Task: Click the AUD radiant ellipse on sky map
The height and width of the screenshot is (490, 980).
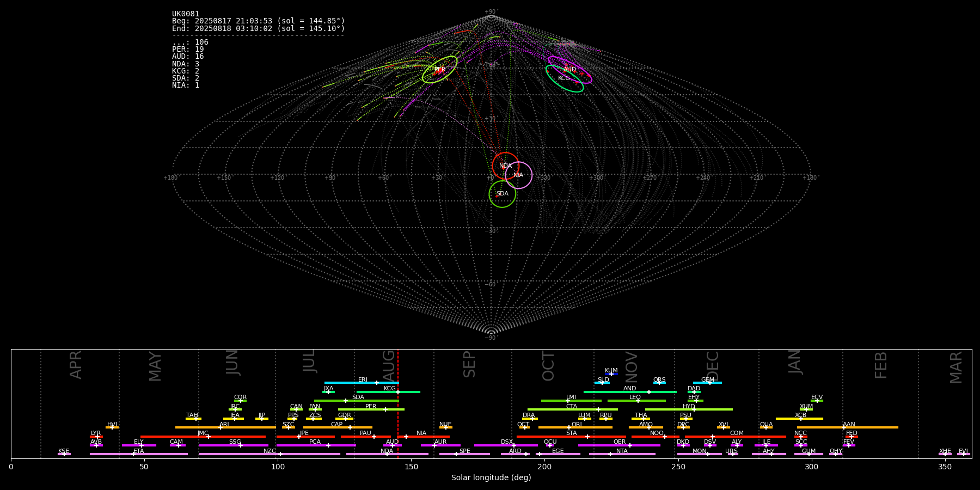Action: click(x=569, y=70)
